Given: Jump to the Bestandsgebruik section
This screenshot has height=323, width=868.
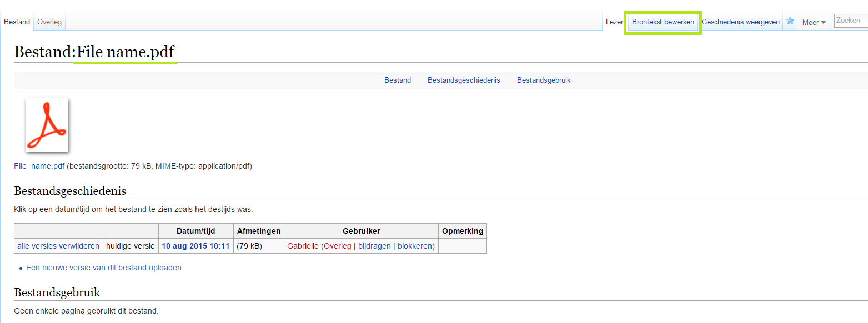Looking at the screenshot, I should (543, 80).
